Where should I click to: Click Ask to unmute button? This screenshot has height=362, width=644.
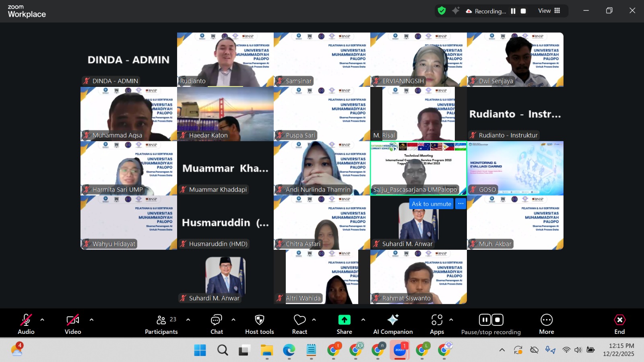click(x=431, y=204)
